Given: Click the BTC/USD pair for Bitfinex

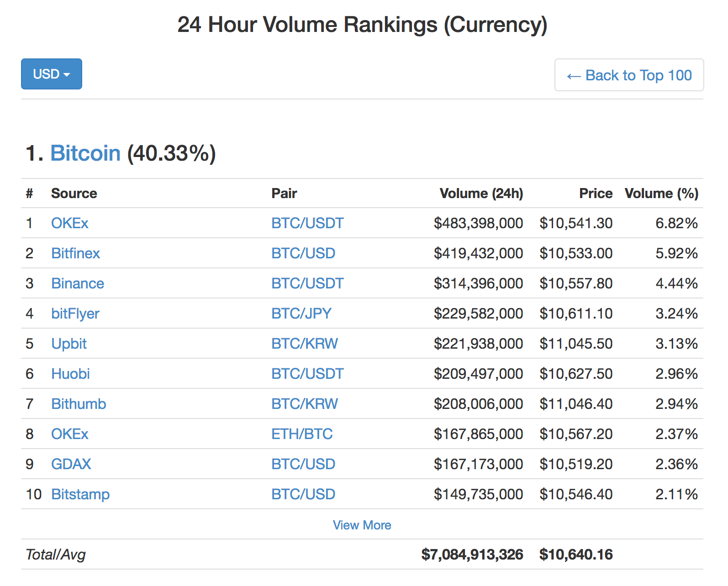Looking at the screenshot, I should click(303, 253).
